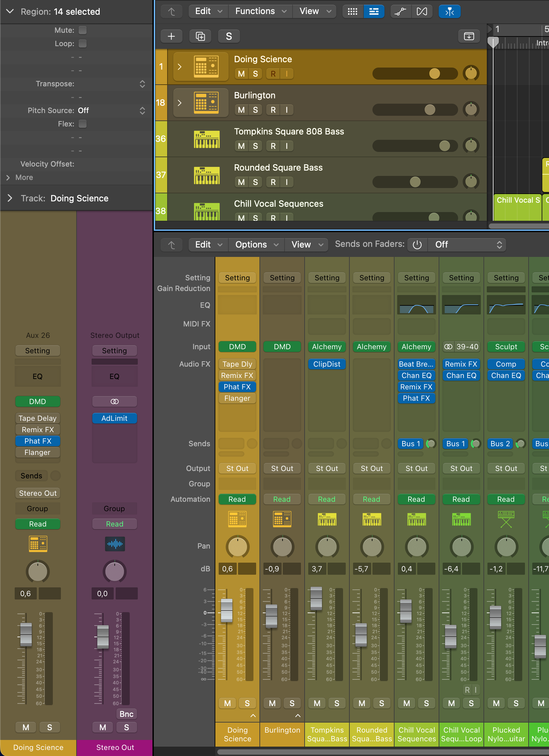Click the Chill Vocal S region in timeline

pos(517,207)
